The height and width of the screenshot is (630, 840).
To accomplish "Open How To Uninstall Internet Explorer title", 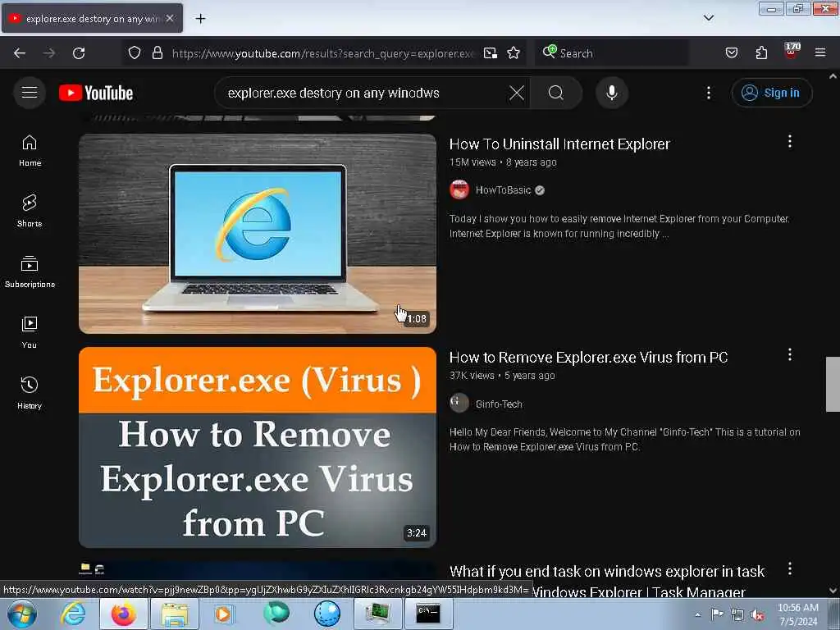I will point(559,144).
